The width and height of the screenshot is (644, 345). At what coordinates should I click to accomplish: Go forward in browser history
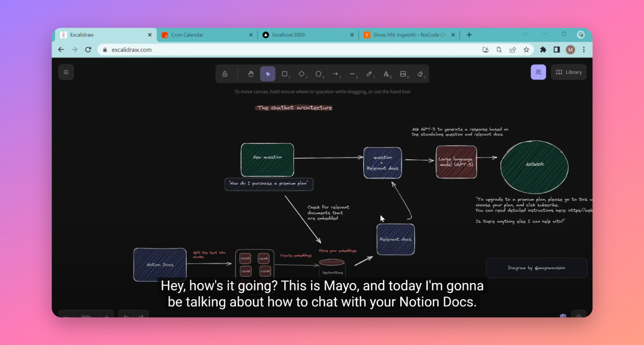[x=74, y=50]
